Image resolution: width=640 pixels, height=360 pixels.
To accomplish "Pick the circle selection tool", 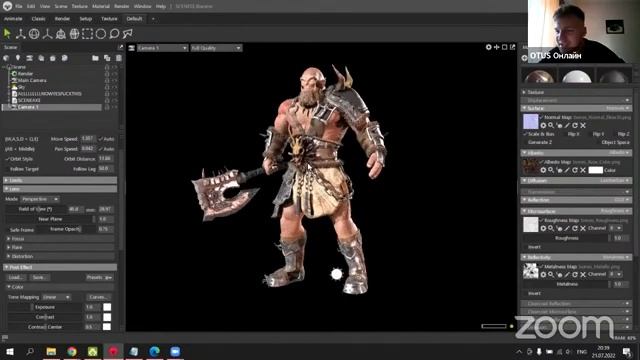I will tap(101, 34).
